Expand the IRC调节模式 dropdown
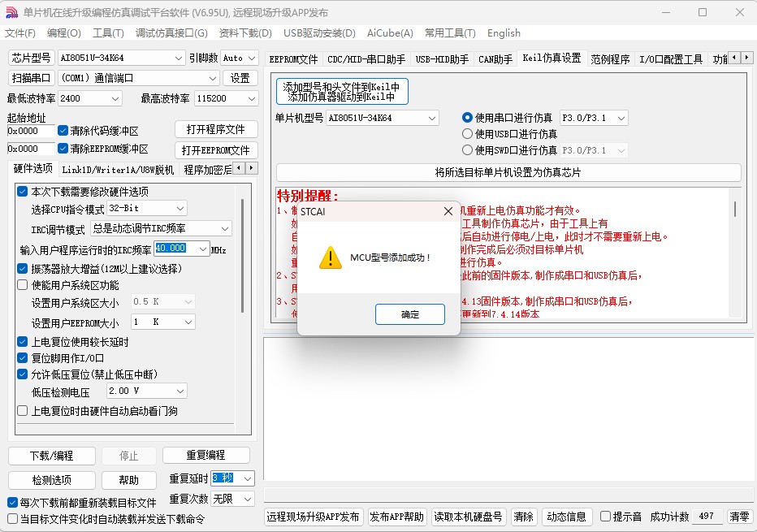This screenshot has width=757, height=532. click(x=225, y=228)
